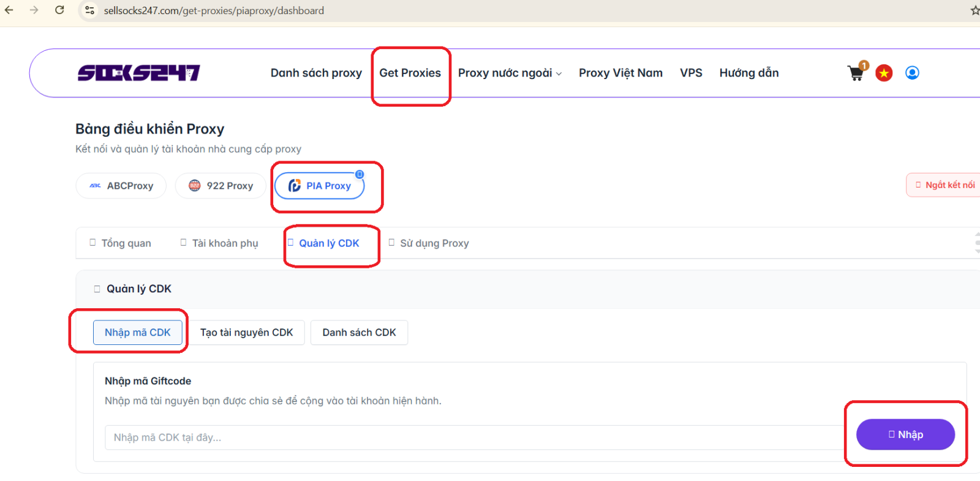Switch to the Tài khoản phụ tab
The height and width of the screenshot is (481, 980).
point(224,243)
